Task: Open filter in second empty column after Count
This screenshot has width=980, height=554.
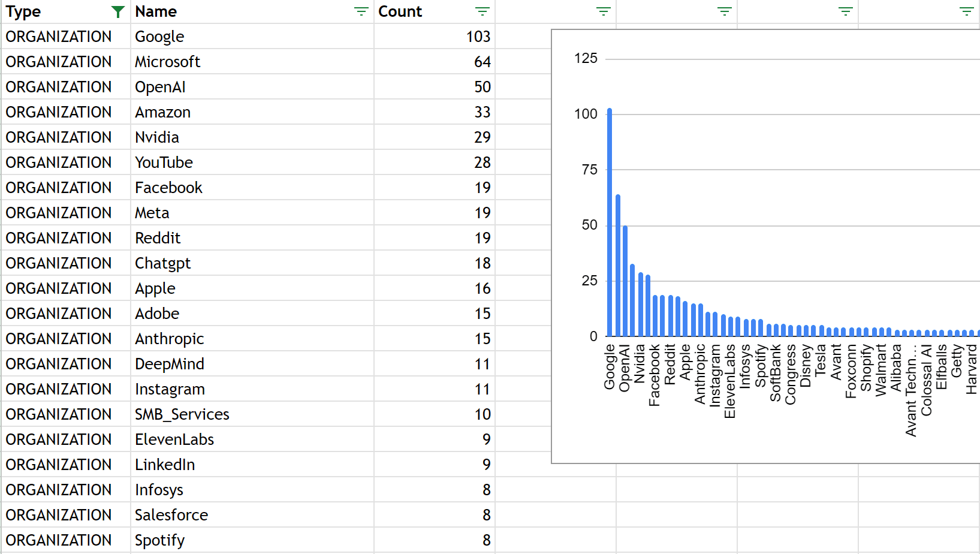Action: click(x=724, y=11)
